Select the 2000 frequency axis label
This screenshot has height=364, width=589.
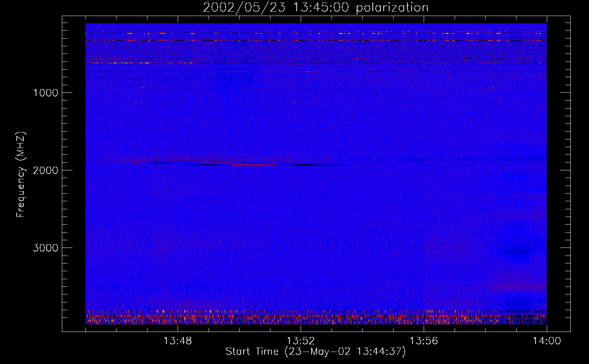46,170
